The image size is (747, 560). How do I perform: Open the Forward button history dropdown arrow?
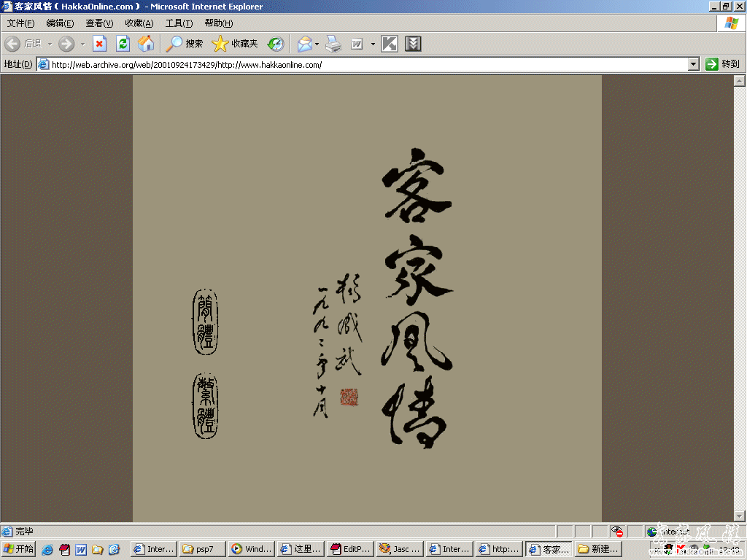coord(82,44)
